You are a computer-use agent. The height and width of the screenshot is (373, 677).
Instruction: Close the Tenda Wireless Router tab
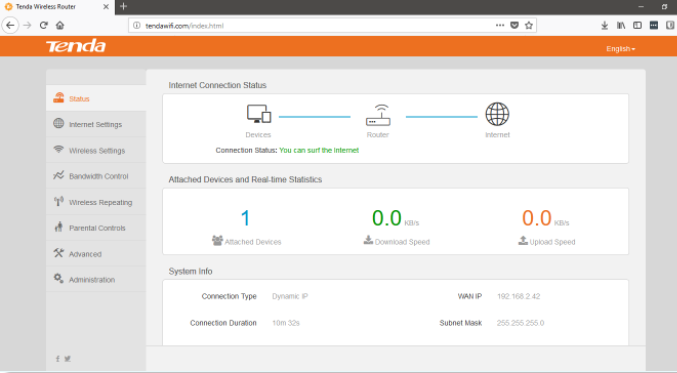(x=106, y=7)
